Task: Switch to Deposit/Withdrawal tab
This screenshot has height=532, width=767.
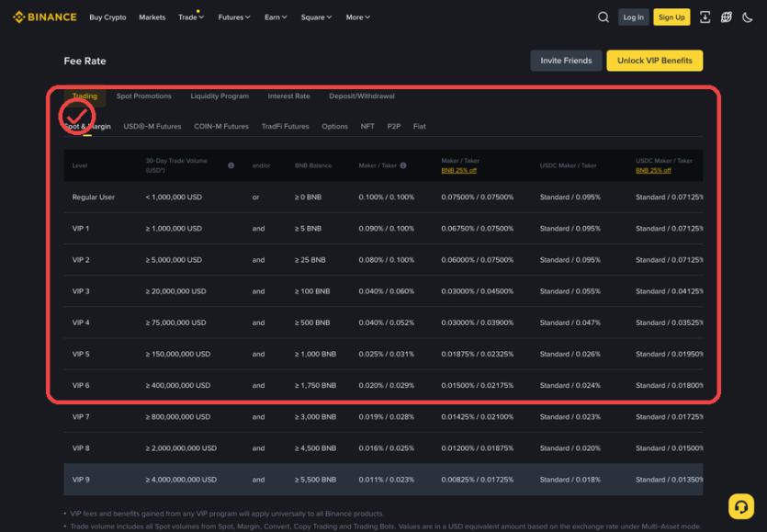Action: (x=362, y=96)
